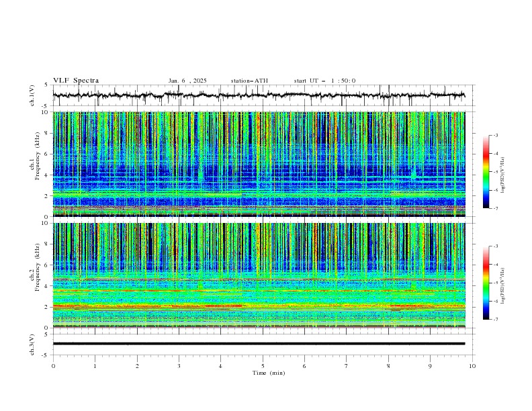
Task: Click time axis tick label "6"
Action: (x=304, y=366)
